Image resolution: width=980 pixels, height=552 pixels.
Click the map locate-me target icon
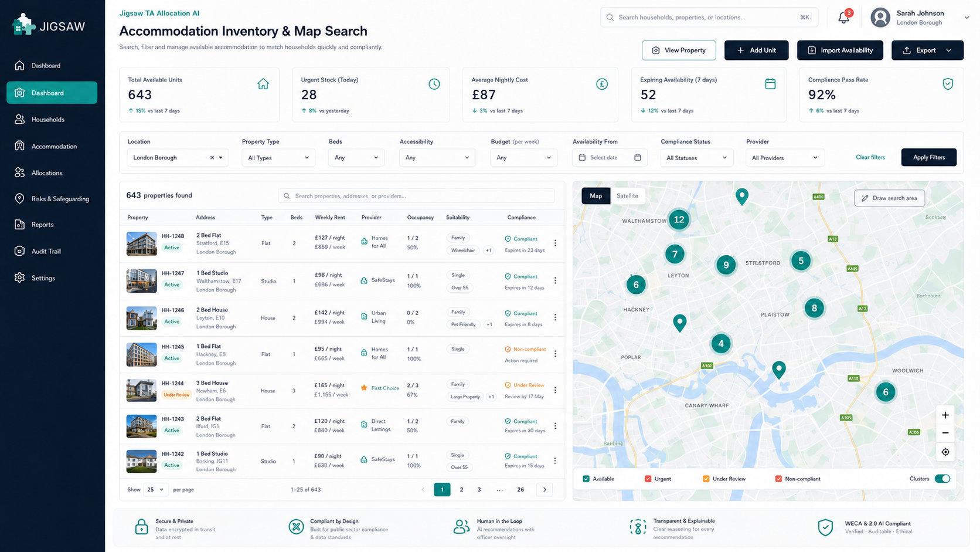(x=945, y=452)
